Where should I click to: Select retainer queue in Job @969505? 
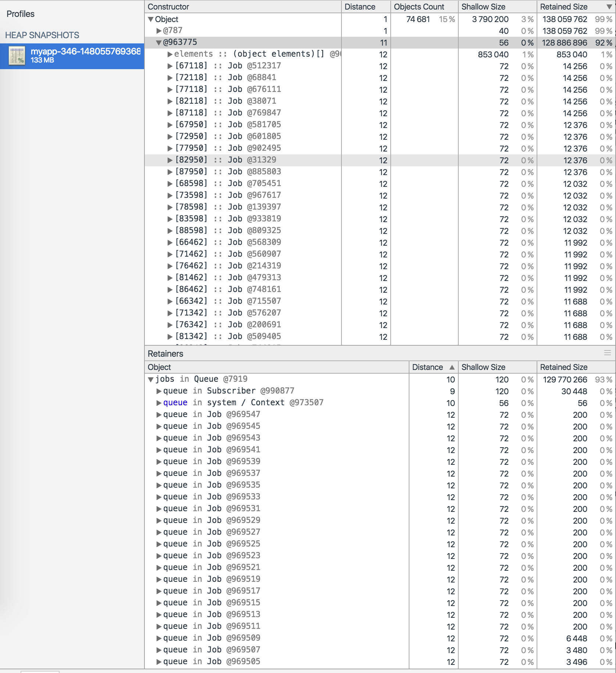(380, 662)
